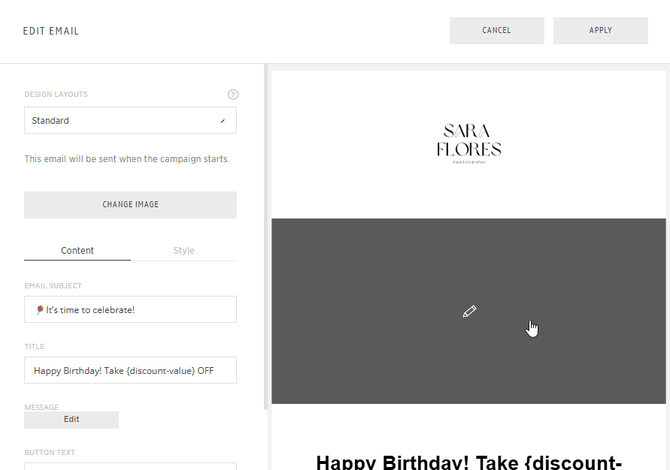Viewport: 670px width, 470px height.
Task: Click the Button Text input field
Action: pos(130,466)
